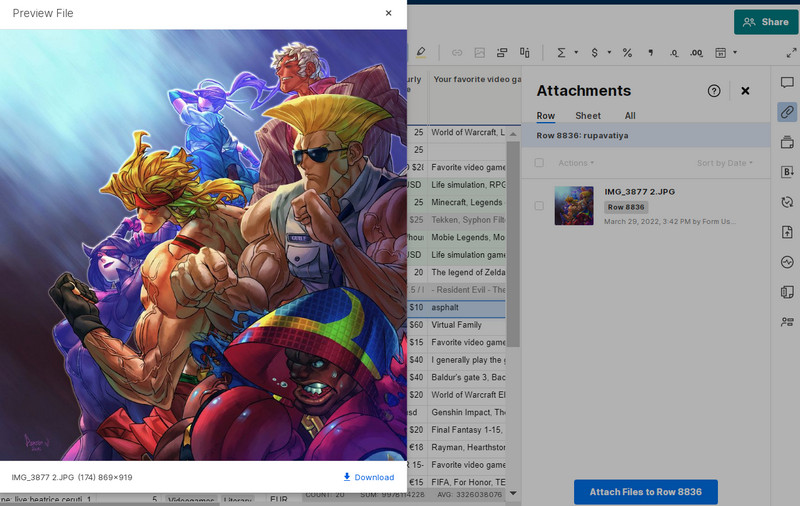The height and width of the screenshot is (506, 800).
Task: Close the Attachments panel
Action: coord(745,91)
